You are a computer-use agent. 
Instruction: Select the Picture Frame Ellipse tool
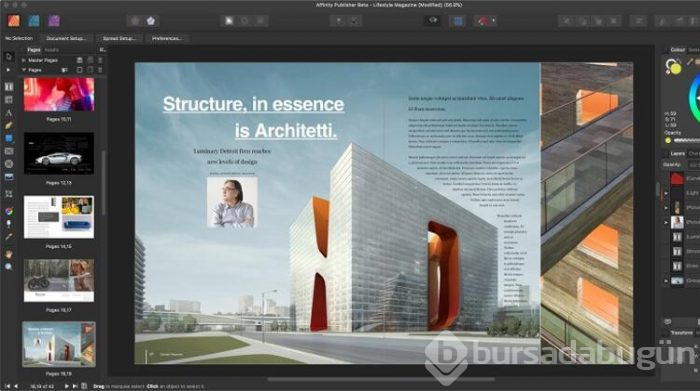point(8,164)
